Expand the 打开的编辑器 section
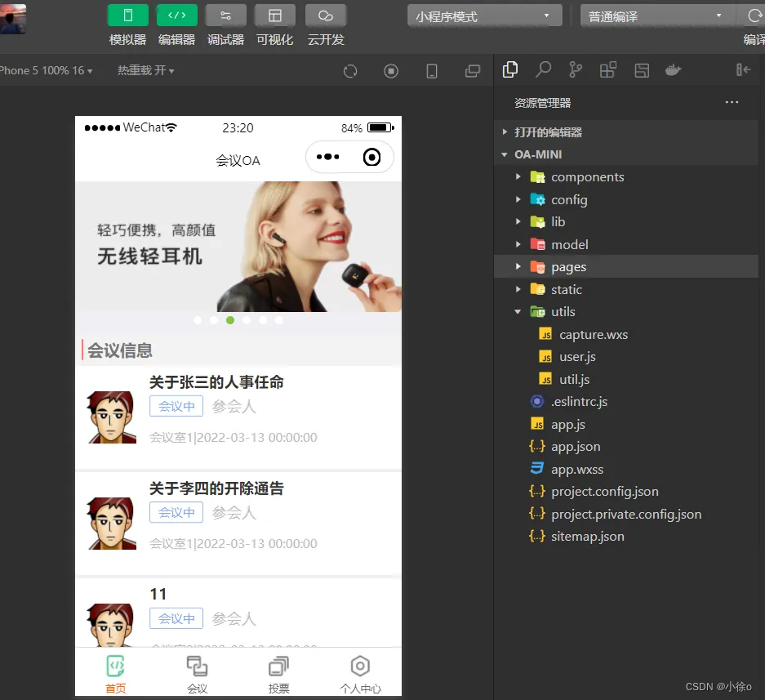The image size is (765, 700). [x=626, y=132]
